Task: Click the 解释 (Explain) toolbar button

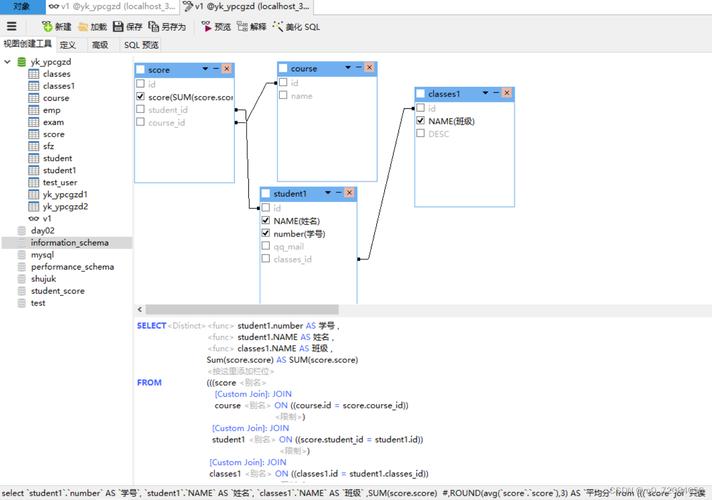Action: point(252,27)
